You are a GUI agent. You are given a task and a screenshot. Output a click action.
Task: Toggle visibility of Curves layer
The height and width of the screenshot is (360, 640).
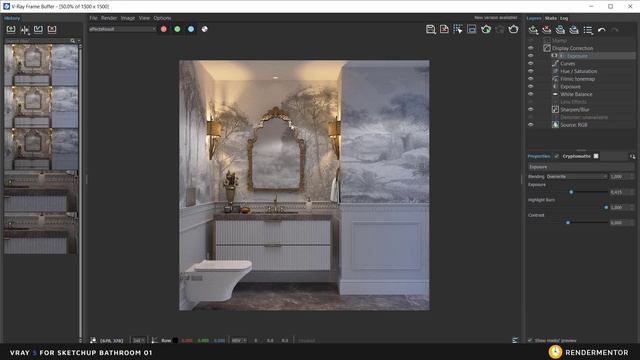click(531, 64)
